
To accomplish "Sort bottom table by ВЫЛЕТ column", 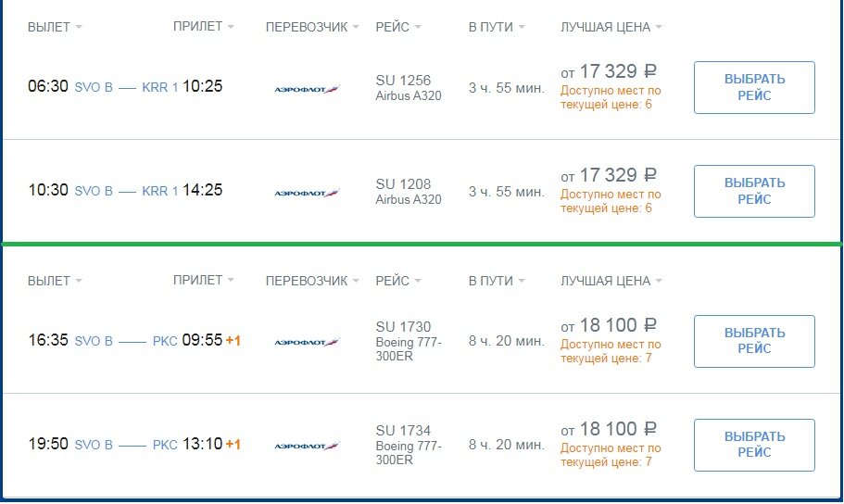I will 55,281.
